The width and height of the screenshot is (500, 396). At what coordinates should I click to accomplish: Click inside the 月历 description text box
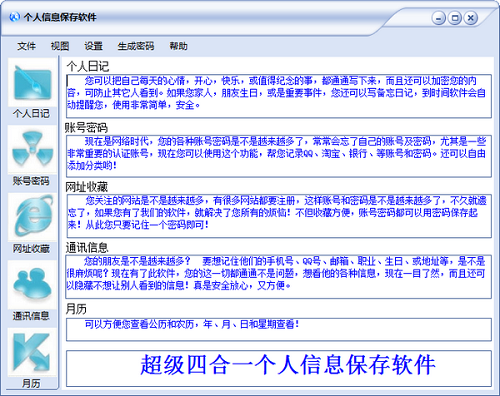279,330
